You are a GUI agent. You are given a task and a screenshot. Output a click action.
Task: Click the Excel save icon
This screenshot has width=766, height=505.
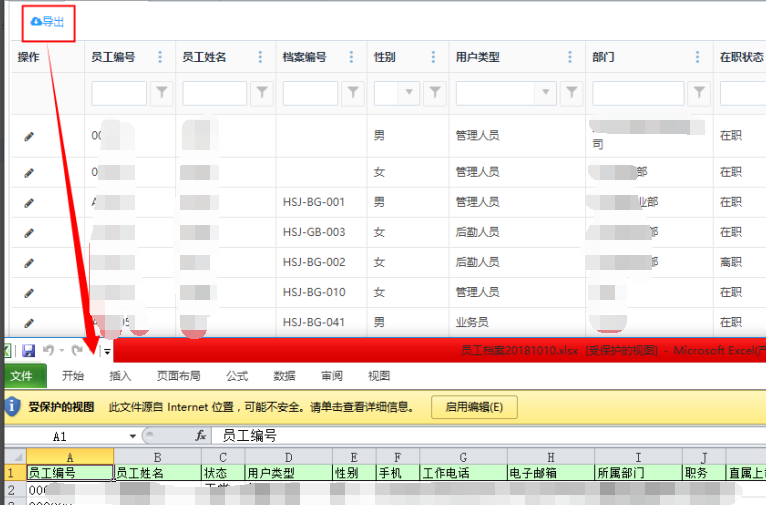pos(28,350)
